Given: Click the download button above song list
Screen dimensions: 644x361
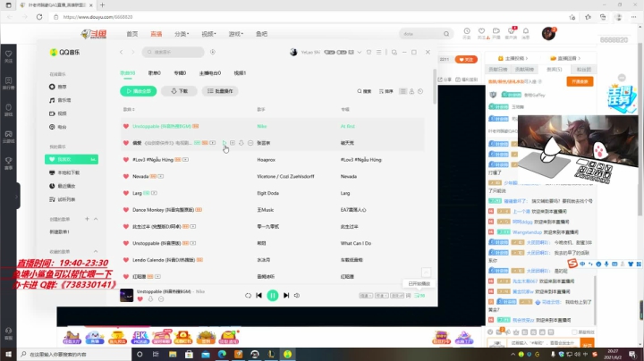Looking at the screenshot, I should [x=179, y=91].
